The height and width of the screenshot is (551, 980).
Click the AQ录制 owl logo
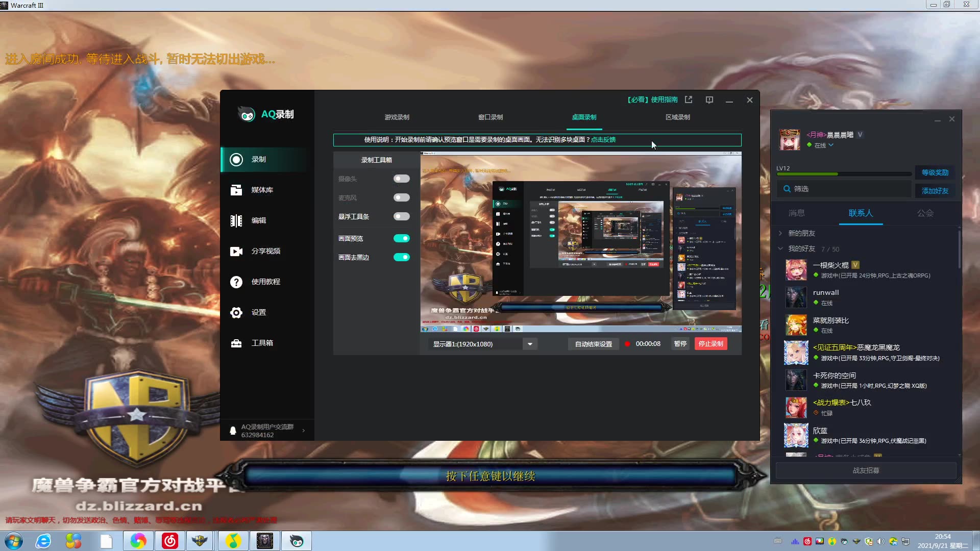click(x=247, y=114)
